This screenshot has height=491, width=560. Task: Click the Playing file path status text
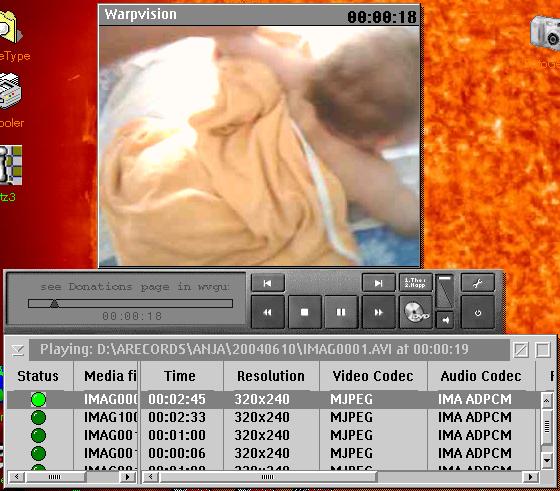point(254,349)
